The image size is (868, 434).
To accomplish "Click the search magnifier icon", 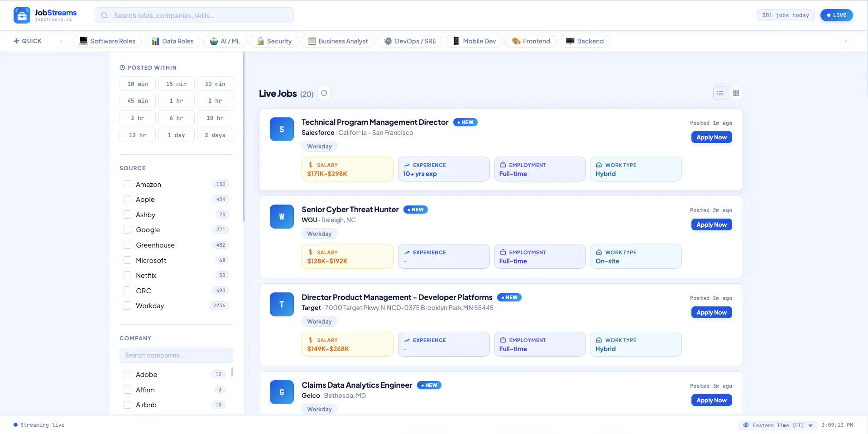I will click(x=104, y=15).
